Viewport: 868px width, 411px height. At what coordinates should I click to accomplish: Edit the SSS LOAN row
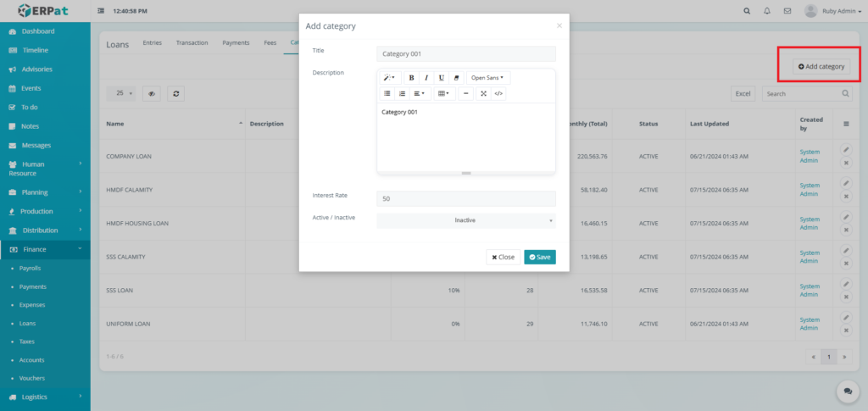(x=846, y=284)
